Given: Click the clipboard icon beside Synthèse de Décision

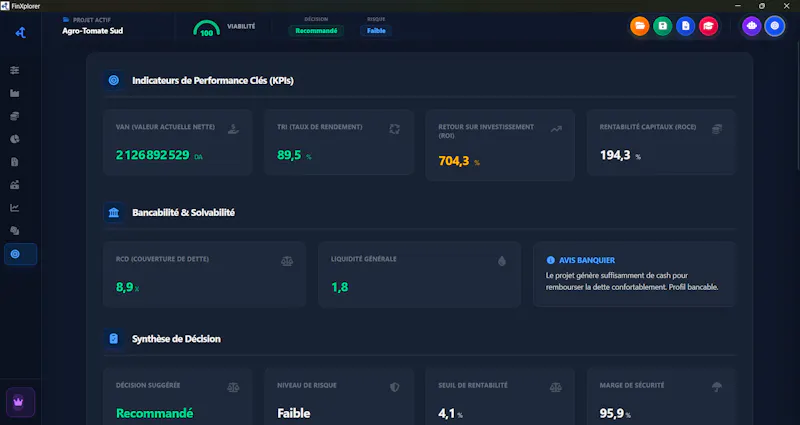Looking at the screenshot, I should 114,339.
